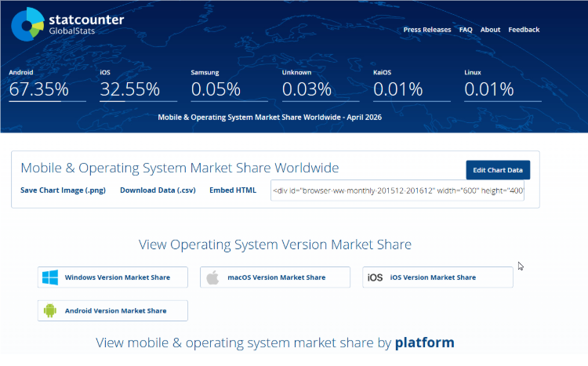Click the Edit Chart Data button
Screen dimensions: 588x366
498,170
